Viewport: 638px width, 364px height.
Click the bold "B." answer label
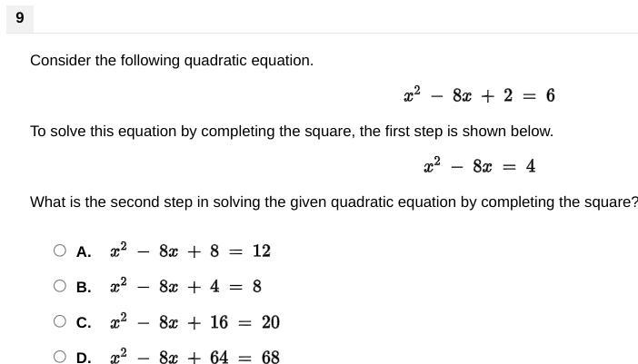click(x=84, y=287)
